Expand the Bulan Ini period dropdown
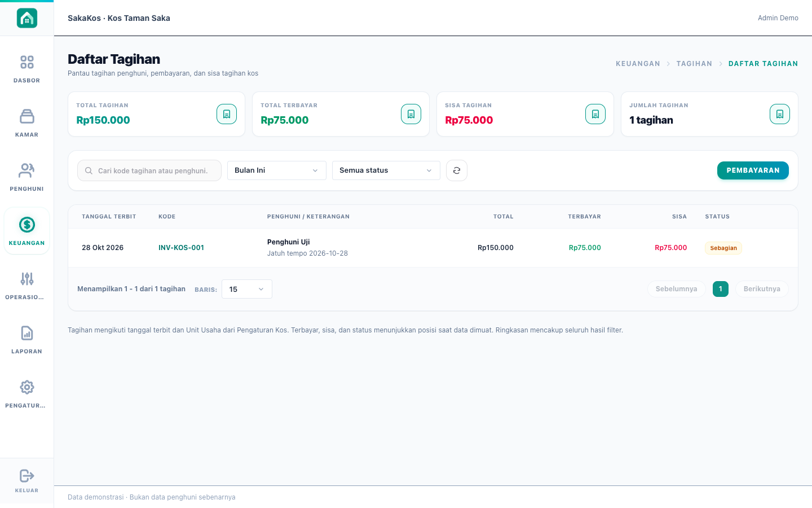This screenshot has height=508, width=812. [x=277, y=170]
